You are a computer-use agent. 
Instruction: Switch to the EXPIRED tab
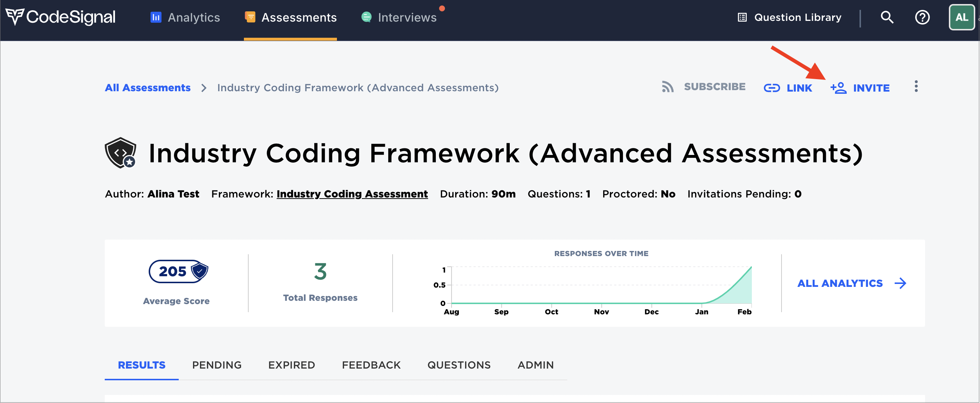292,365
